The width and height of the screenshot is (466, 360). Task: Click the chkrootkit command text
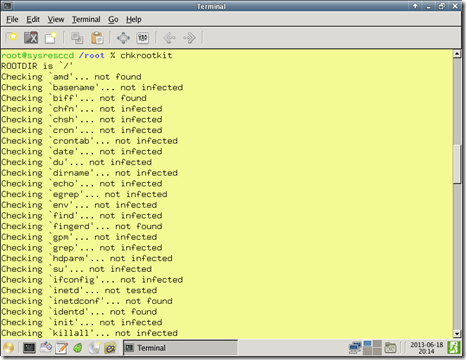coord(146,55)
